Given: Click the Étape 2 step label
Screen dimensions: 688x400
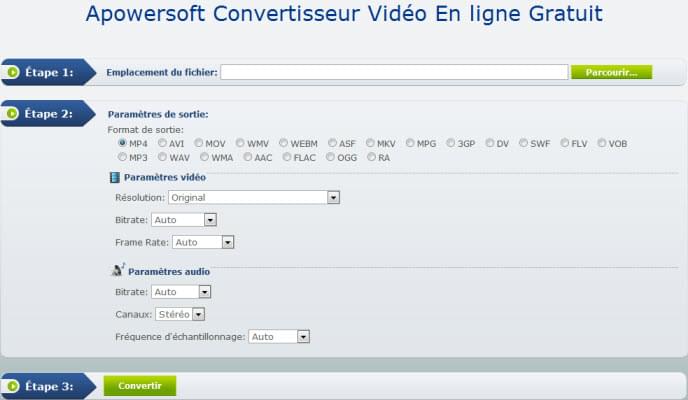Looking at the screenshot, I should tap(49, 114).
